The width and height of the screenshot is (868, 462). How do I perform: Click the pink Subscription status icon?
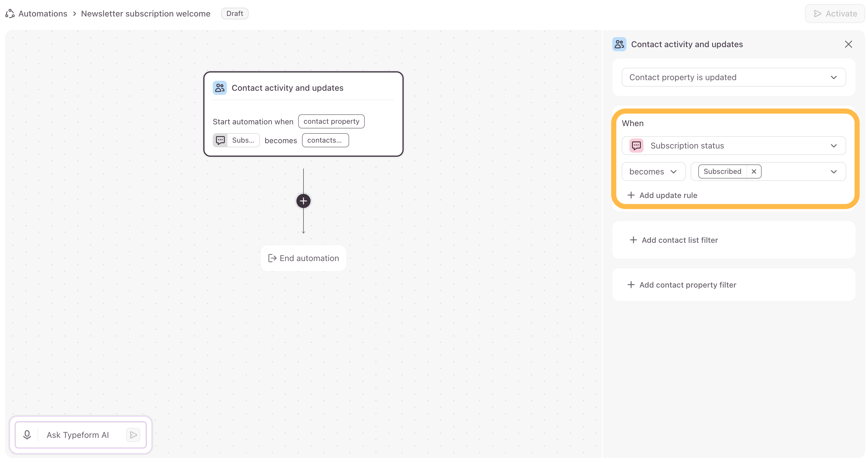tap(636, 146)
